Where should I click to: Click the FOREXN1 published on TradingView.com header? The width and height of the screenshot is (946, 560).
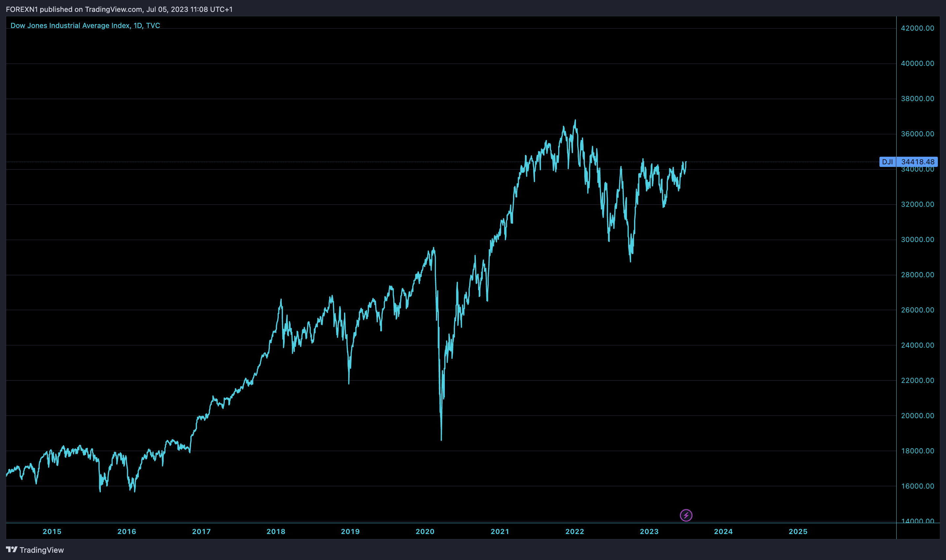119,10
